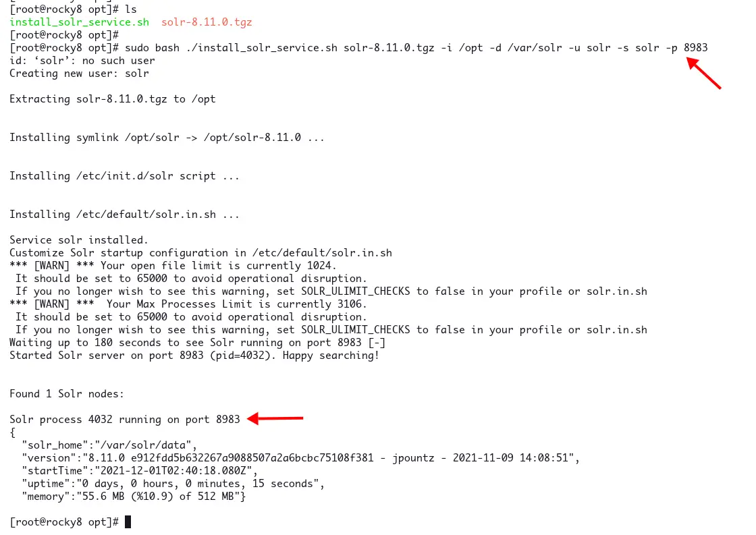Click the 'Service solr installed.' line
The image size is (756, 535).
[79, 240]
